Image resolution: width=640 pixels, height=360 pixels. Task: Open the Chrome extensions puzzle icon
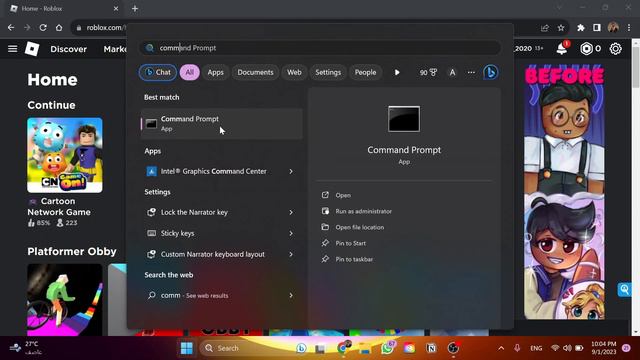coord(580,27)
